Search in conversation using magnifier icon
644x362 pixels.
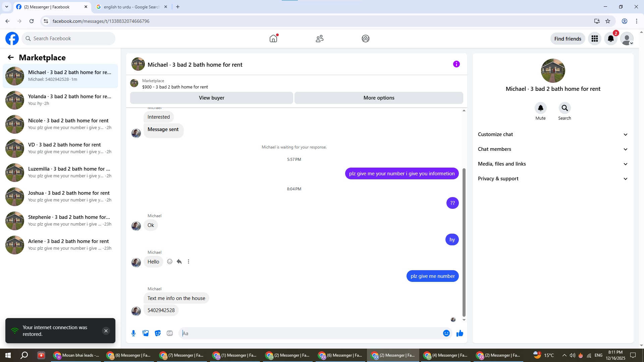coord(565,108)
